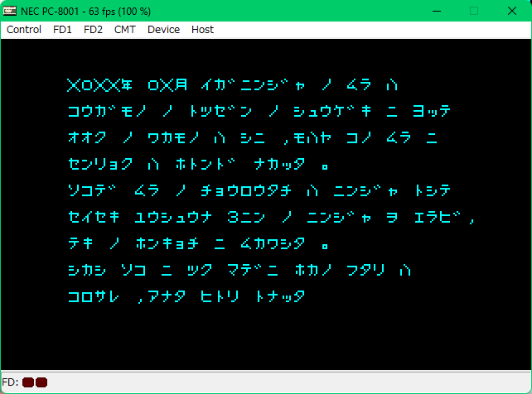This screenshot has height=394, width=532.
Task: Open the Control menu
Action: (x=24, y=30)
